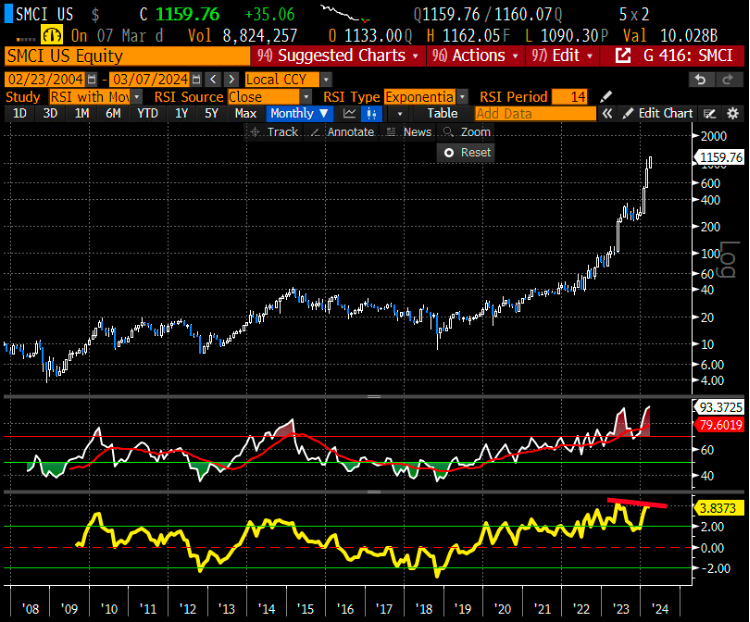The width and height of the screenshot is (750, 622).
Task: Click the end date 03/07/2024 field
Action: coord(150,79)
